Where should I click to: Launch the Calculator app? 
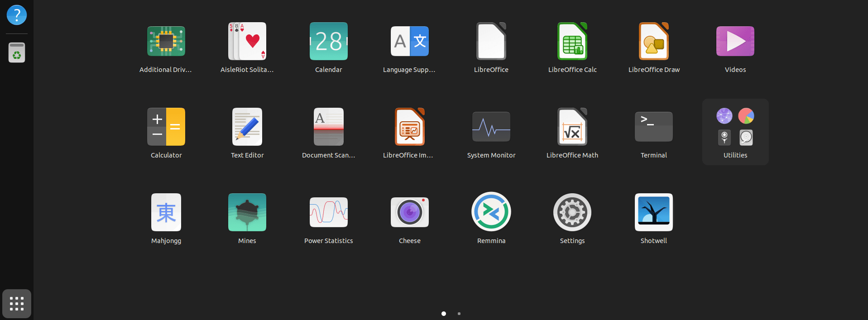[x=166, y=132]
